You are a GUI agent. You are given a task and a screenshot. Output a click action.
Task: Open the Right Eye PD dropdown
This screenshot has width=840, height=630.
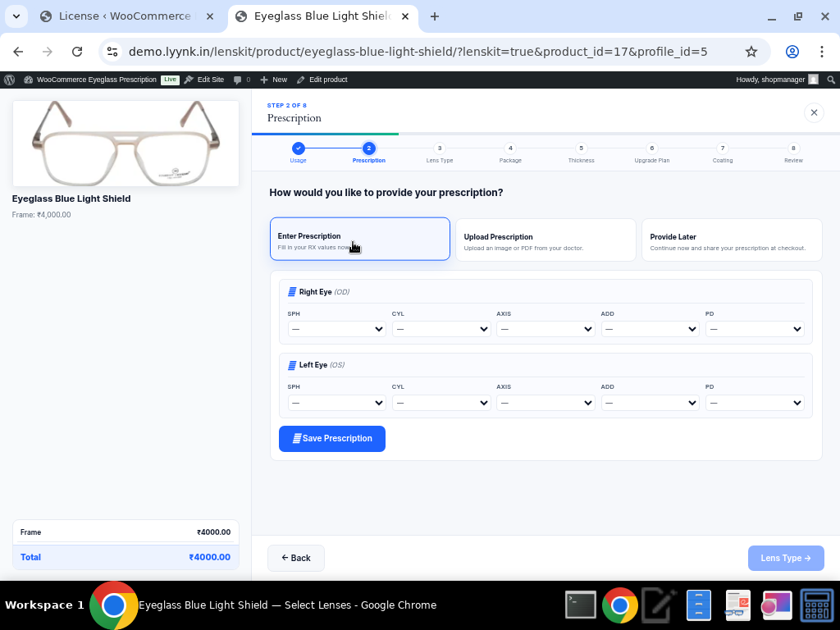[x=754, y=329]
